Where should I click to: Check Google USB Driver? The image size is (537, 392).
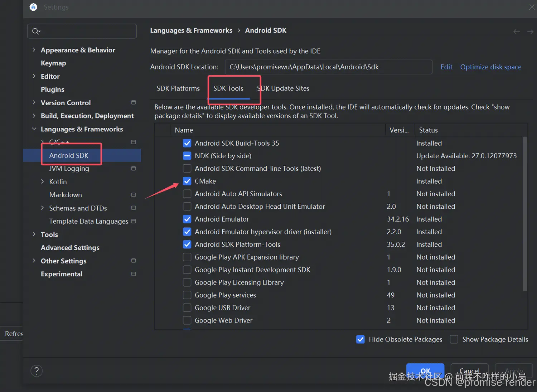(x=187, y=308)
